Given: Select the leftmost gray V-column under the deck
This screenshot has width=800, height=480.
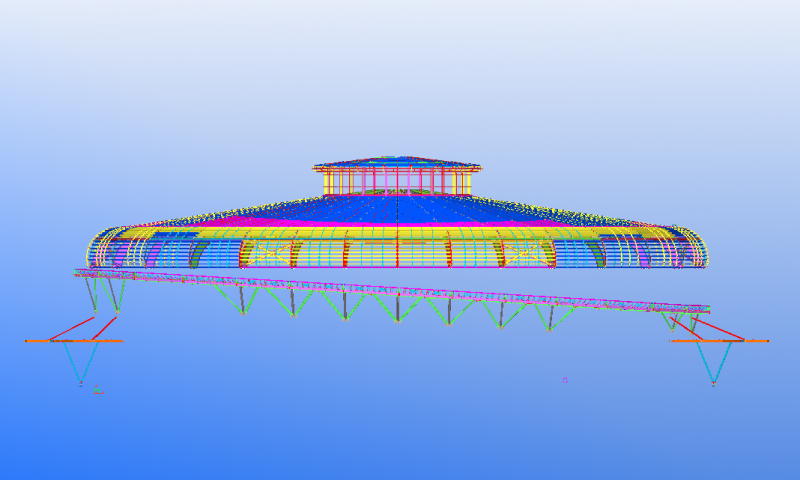Looking at the screenshot, I should click(x=93, y=294).
